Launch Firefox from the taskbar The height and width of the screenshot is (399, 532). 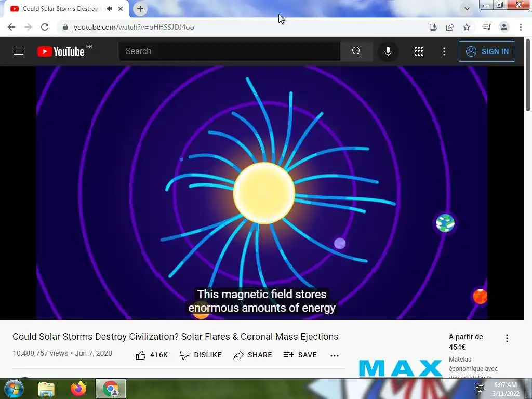78,389
